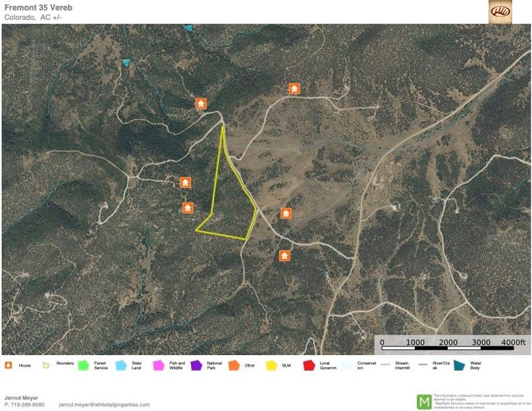This screenshot has width=532, height=411.
Task: Select the Boundary legend icon
Action: (46, 365)
